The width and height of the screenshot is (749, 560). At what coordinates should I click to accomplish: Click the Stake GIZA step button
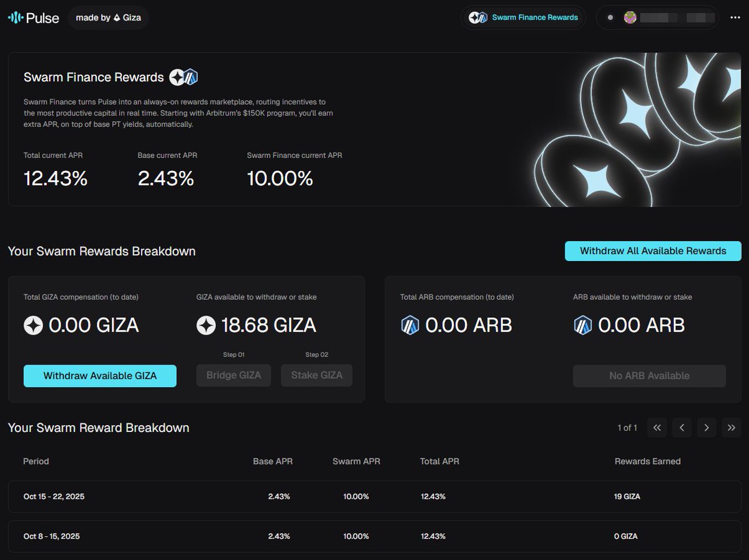point(316,375)
